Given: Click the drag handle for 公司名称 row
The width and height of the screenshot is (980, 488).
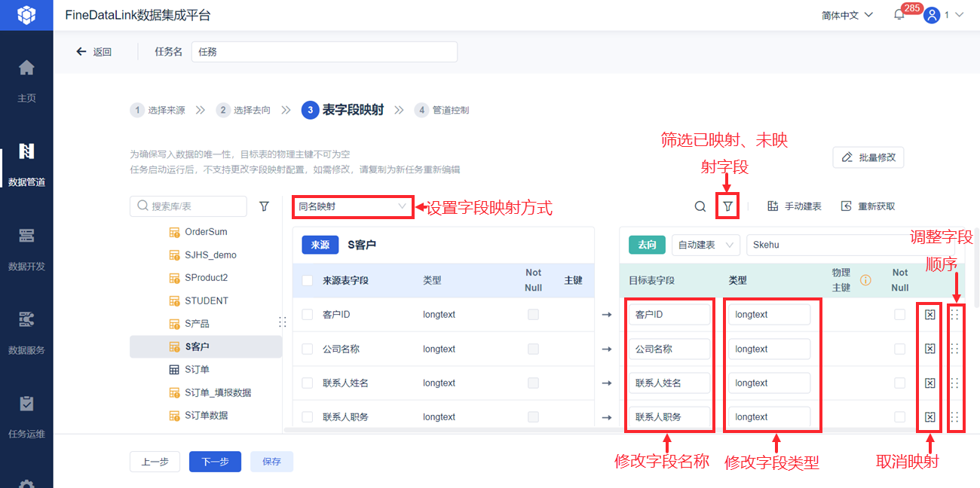Looking at the screenshot, I should pos(954,349).
